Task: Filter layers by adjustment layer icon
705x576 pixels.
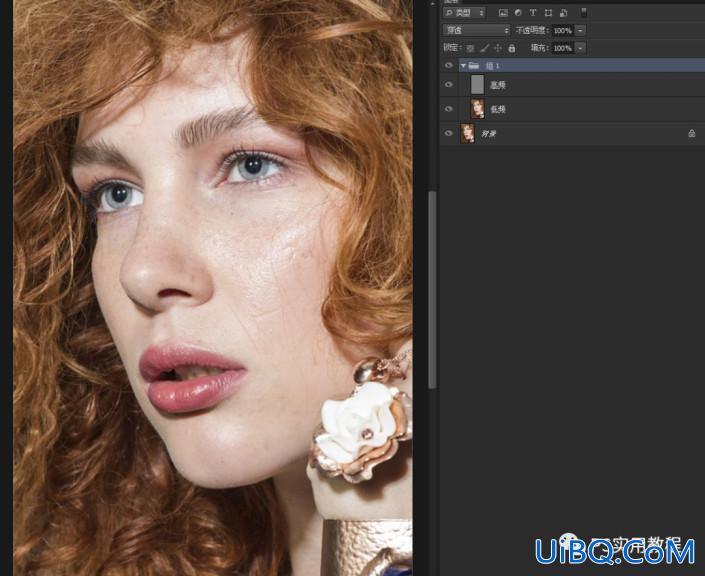Action: click(518, 13)
